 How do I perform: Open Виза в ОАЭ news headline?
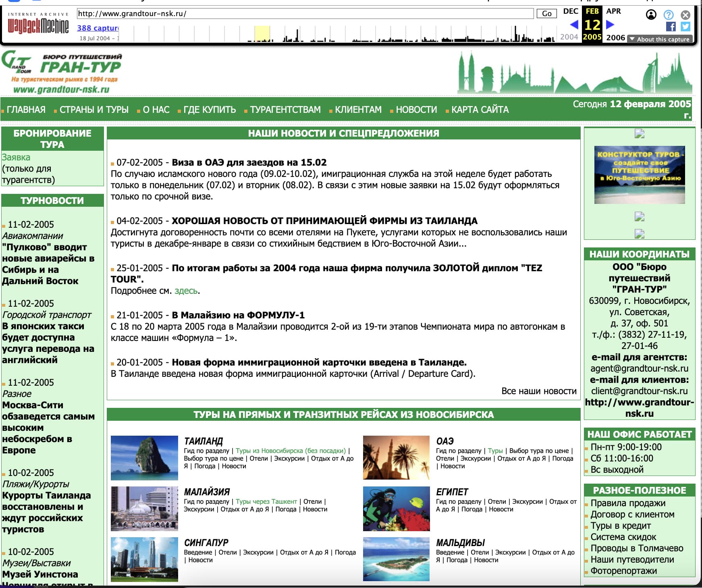(249, 162)
